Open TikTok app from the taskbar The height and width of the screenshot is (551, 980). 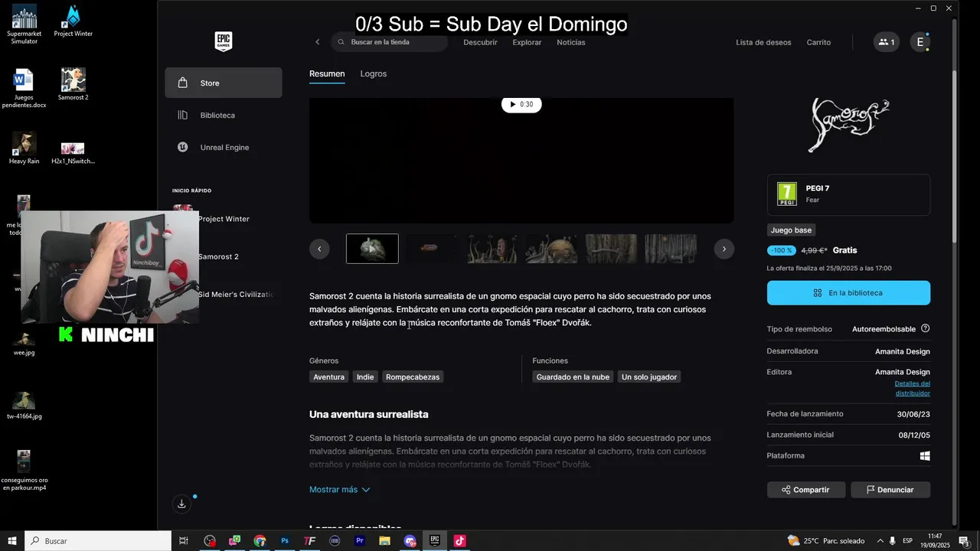[459, 541]
